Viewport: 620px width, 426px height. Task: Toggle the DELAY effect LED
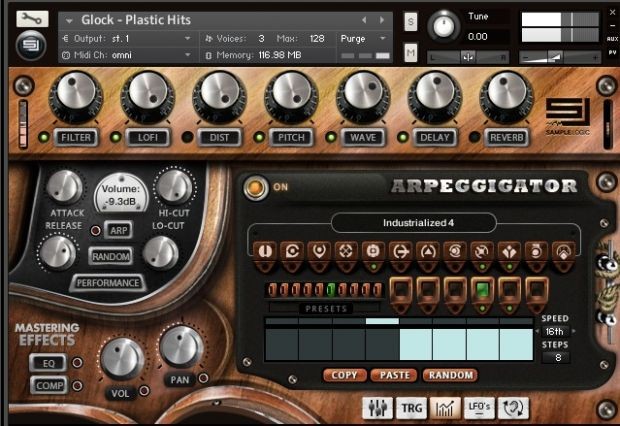403,137
